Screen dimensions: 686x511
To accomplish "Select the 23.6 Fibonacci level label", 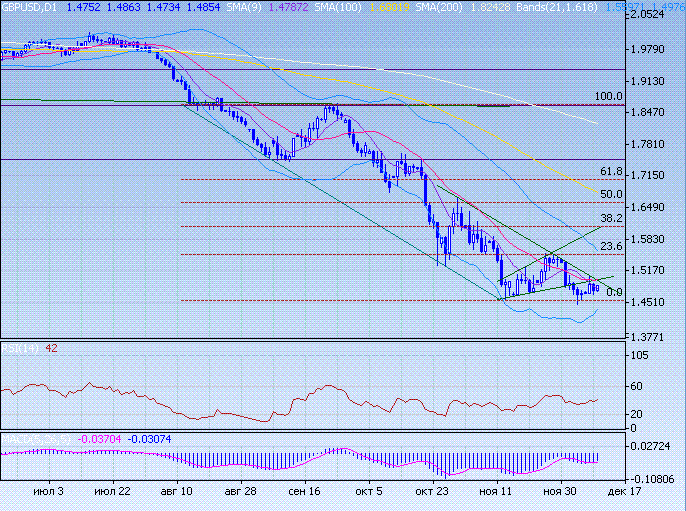I will (611, 246).
